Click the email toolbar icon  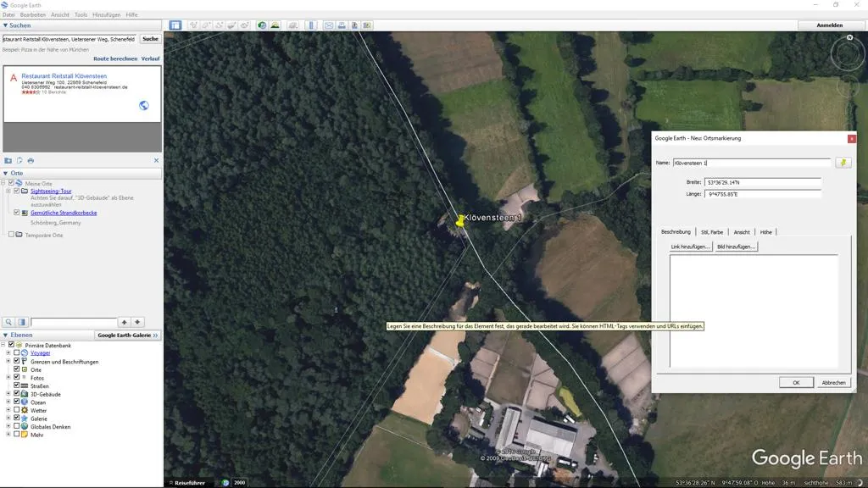(x=329, y=25)
